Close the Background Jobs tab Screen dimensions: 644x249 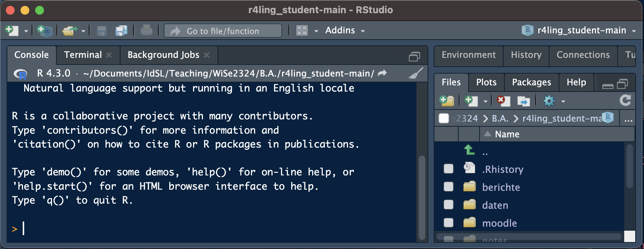[x=207, y=55]
